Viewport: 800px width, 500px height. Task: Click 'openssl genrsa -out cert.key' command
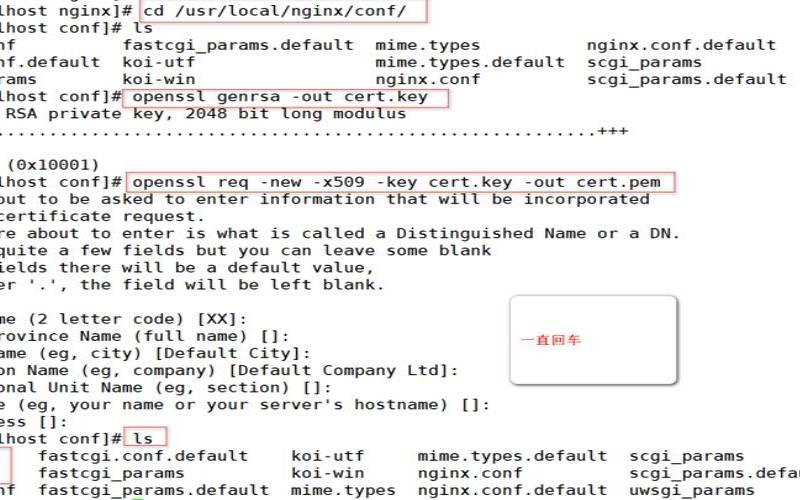[x=280, y=97]
